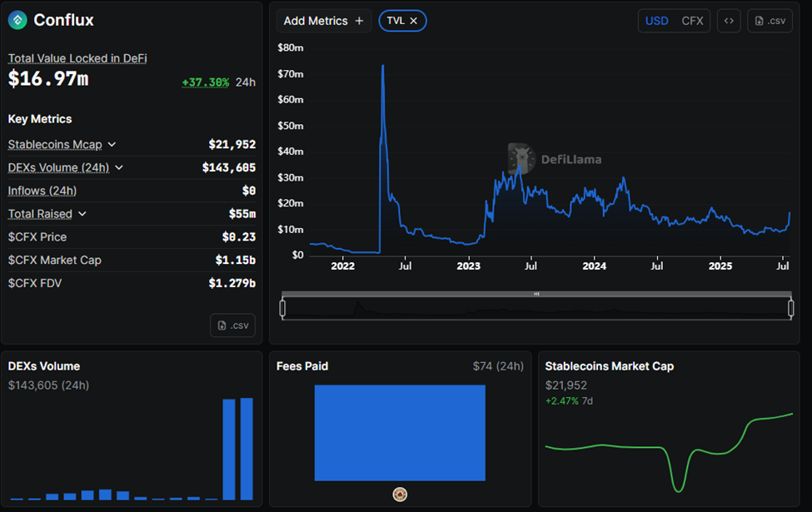Screen dimensions: 812x512
Task: Click the +2.47% 7d change text
Action: [569, 400]
